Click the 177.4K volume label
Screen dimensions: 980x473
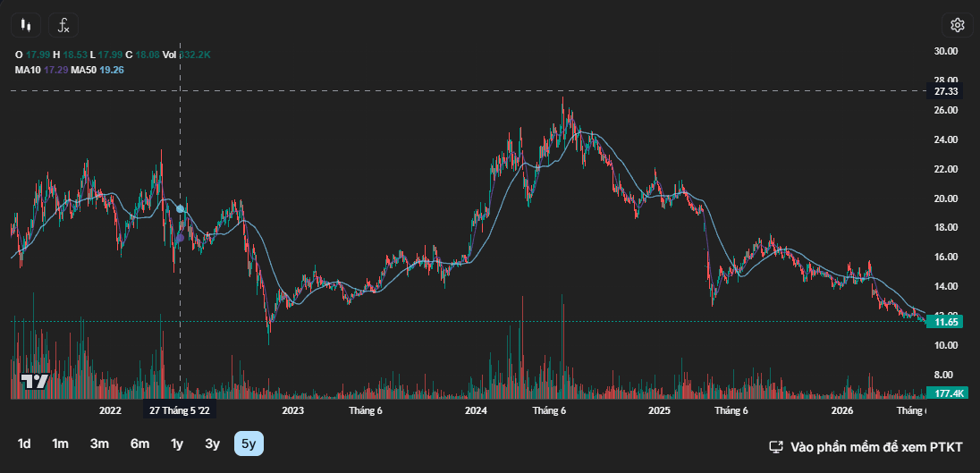pos(948,393)
